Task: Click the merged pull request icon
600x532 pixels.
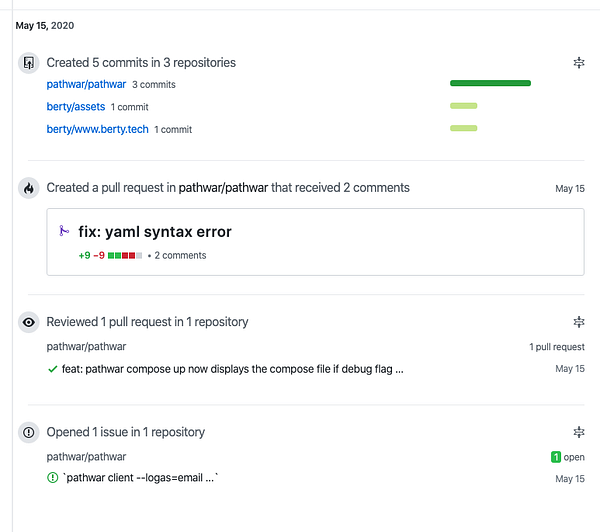Action: click(63, 232)
